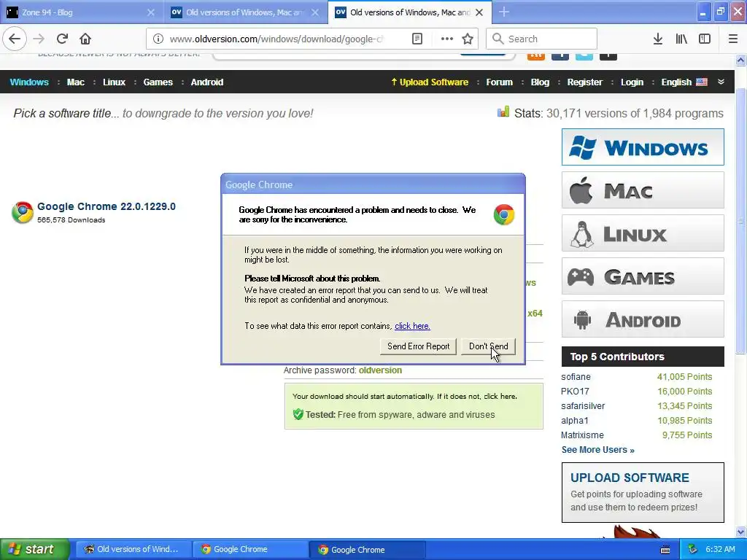Viewport: 747px width, 560px height.
Task: Toggle the sidebar icon in toolbar
Action: tap(705, 39)
